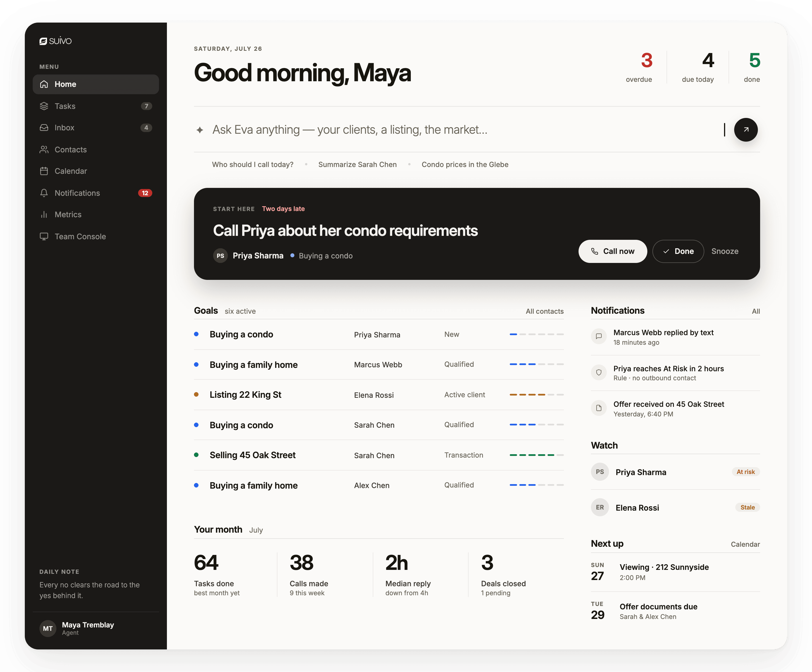Click the progress bar for Listing 22 King St
This screenshot has width=812, height=672.
point(536,395)
